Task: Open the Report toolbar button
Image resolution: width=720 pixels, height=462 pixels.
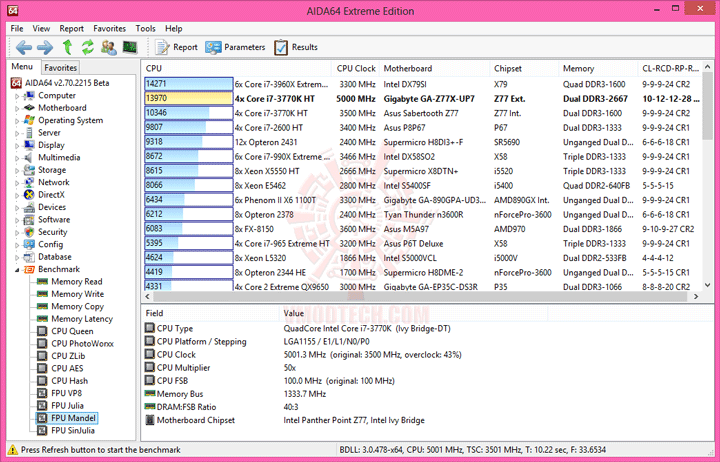Action: click(x=176, y=47)
